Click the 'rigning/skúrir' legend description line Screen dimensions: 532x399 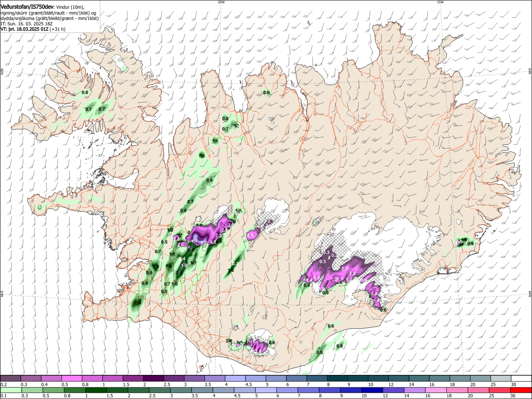pyautogui.click(x=49, y=13)
